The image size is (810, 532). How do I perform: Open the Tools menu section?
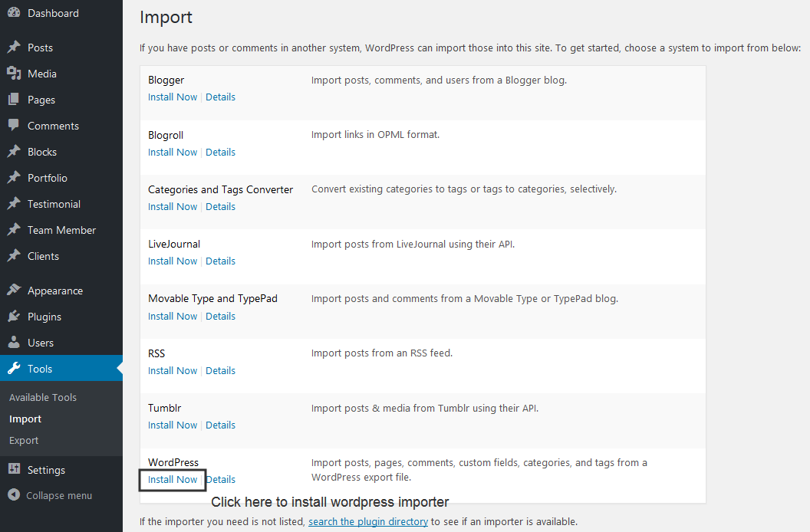40,369
